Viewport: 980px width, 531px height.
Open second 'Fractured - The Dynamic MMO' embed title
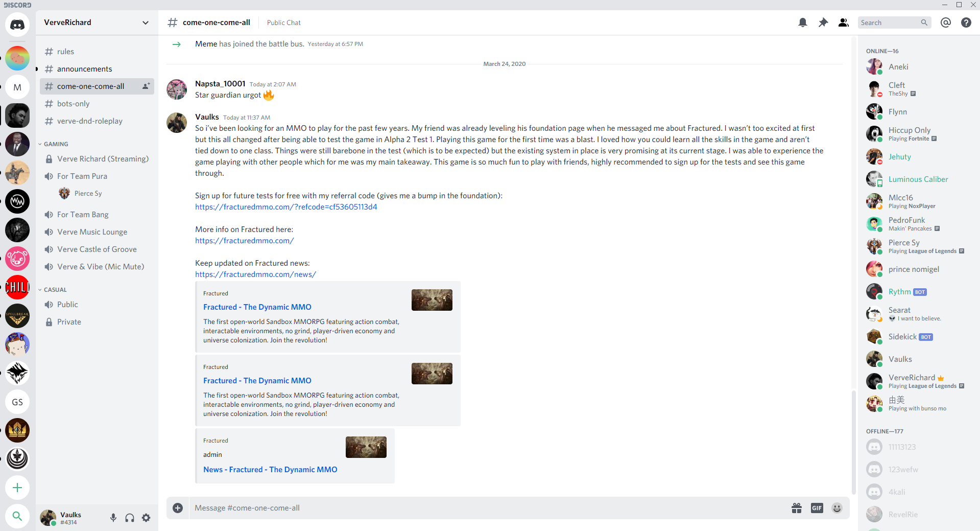click(257, 381)
